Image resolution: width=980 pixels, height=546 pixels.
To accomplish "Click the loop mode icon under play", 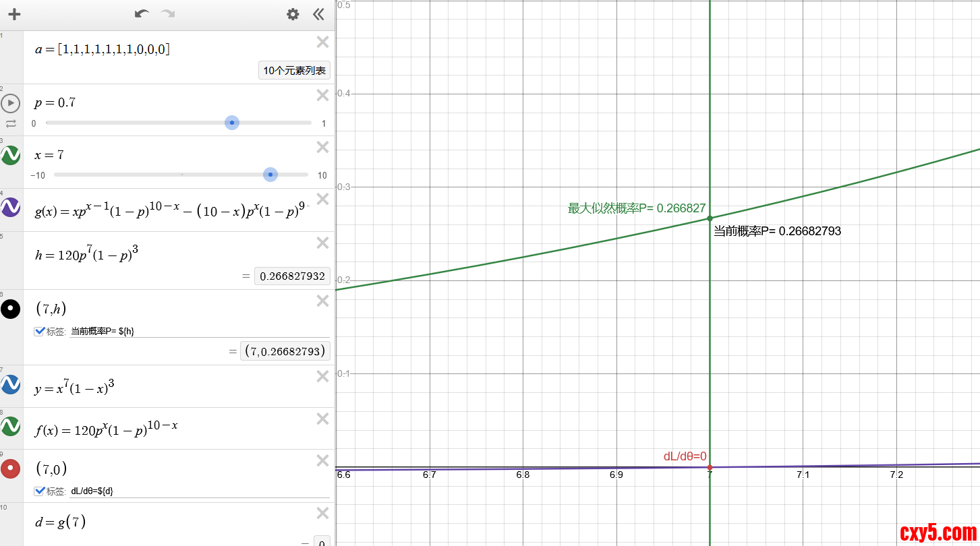I will coord(11,123).
